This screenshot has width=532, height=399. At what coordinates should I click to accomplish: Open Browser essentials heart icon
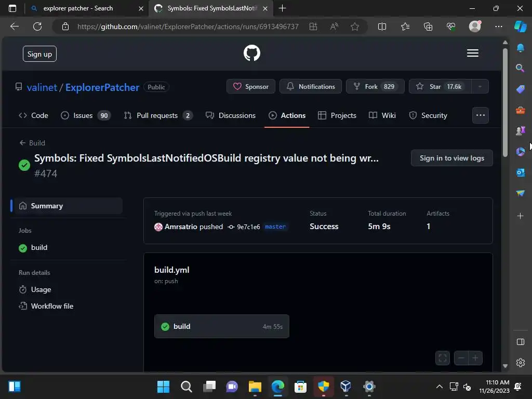point(451,26)
